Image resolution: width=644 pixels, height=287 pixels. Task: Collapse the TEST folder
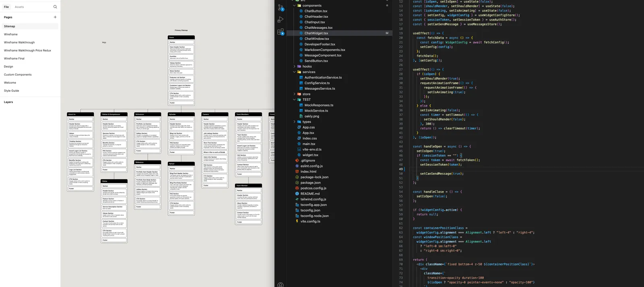[294, 100]
